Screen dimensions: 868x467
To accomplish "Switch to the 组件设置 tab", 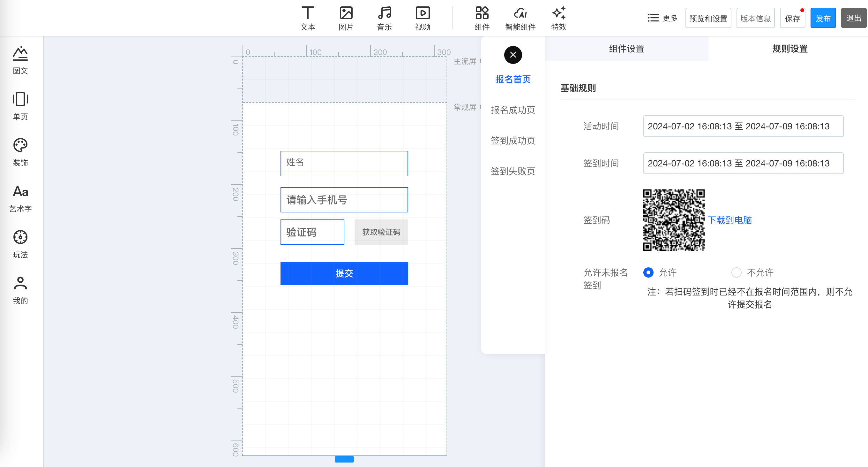I will coord(626,49).
